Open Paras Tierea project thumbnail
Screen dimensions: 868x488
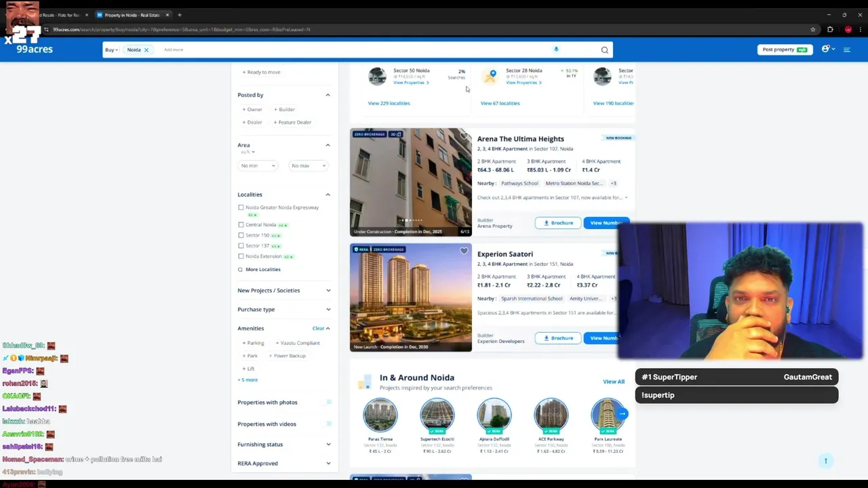(x=380, y=415)
